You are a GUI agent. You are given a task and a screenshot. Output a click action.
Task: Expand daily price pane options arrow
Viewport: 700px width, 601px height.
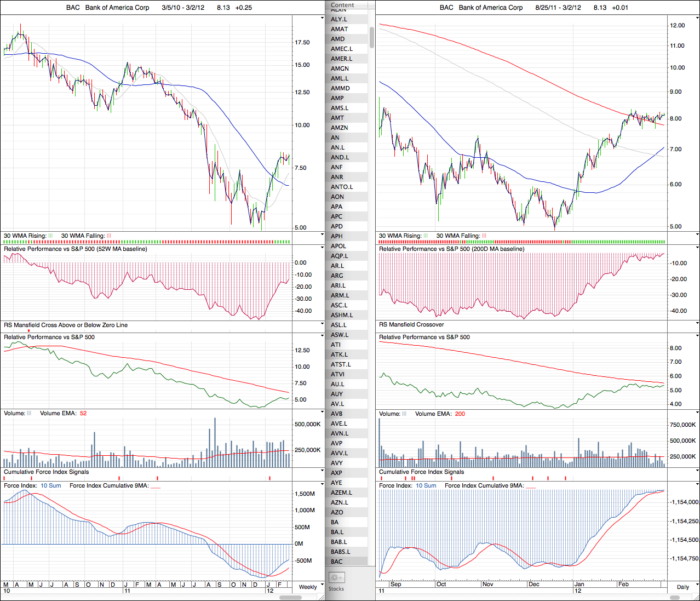[697, 18]
